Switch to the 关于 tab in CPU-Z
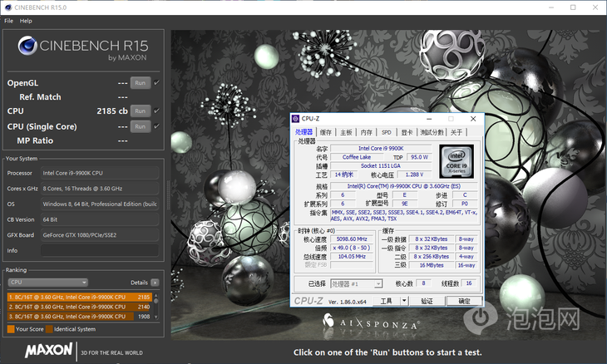 click(x=456, y=132)
